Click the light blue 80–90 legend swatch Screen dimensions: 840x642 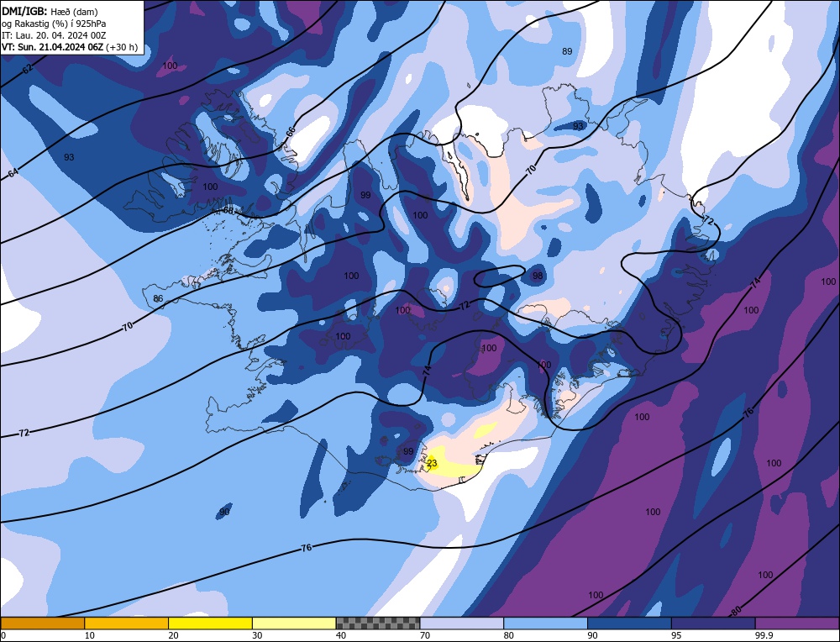(545, 623)
